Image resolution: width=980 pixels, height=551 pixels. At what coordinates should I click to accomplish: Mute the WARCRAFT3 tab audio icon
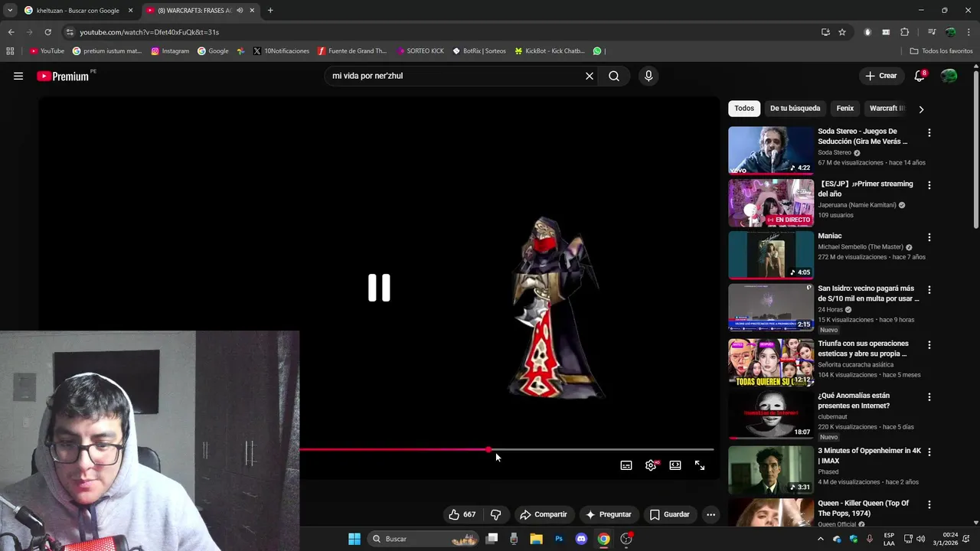click(x=240, y=11)
